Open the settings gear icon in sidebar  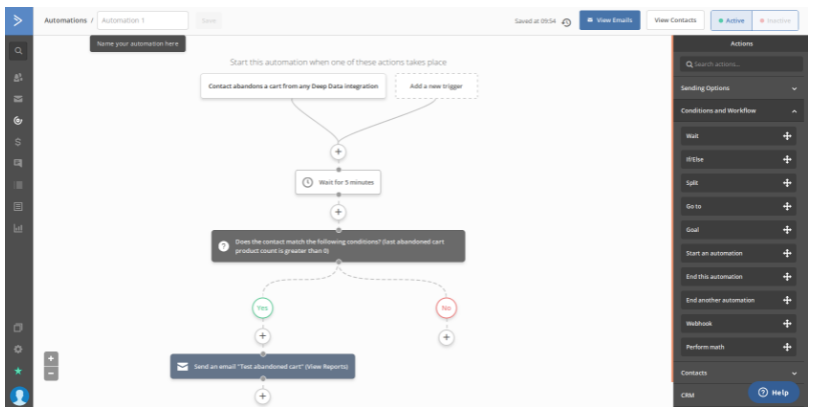[x=18, y=349]
